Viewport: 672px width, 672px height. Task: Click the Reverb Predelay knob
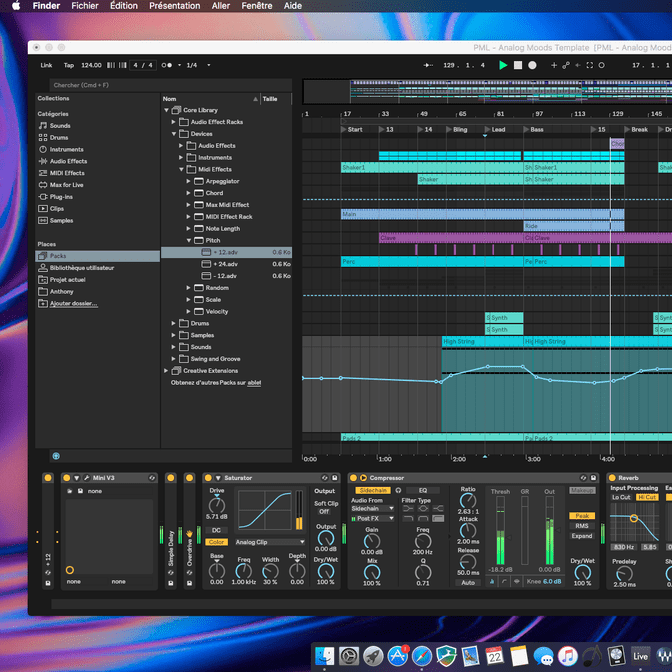tap(624, 574)
